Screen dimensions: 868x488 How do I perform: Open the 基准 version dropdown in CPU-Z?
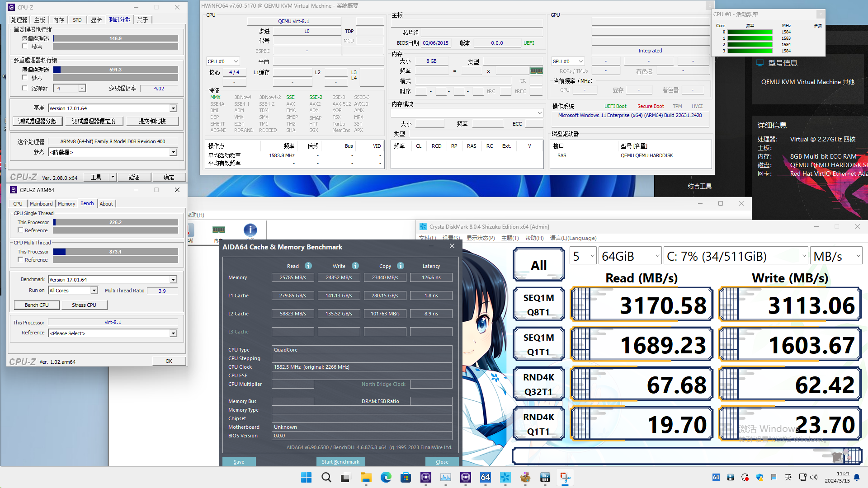click(173, 108)
